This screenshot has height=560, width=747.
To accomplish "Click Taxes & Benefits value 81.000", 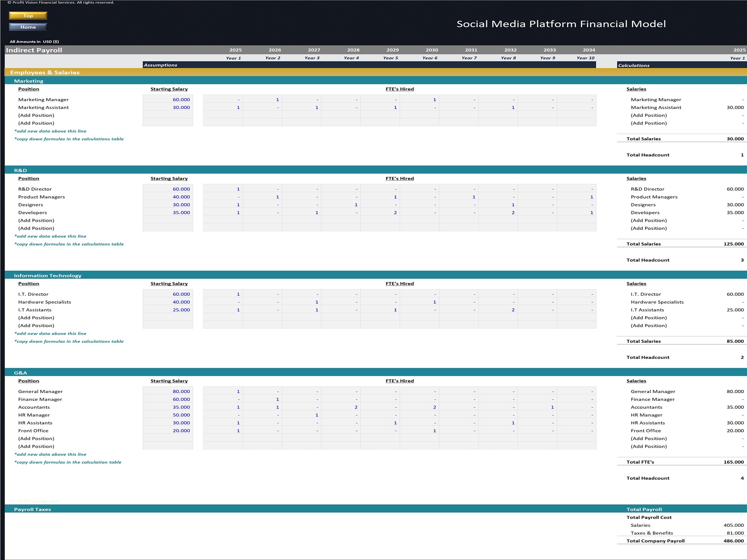I will click(x=735, y=533).
